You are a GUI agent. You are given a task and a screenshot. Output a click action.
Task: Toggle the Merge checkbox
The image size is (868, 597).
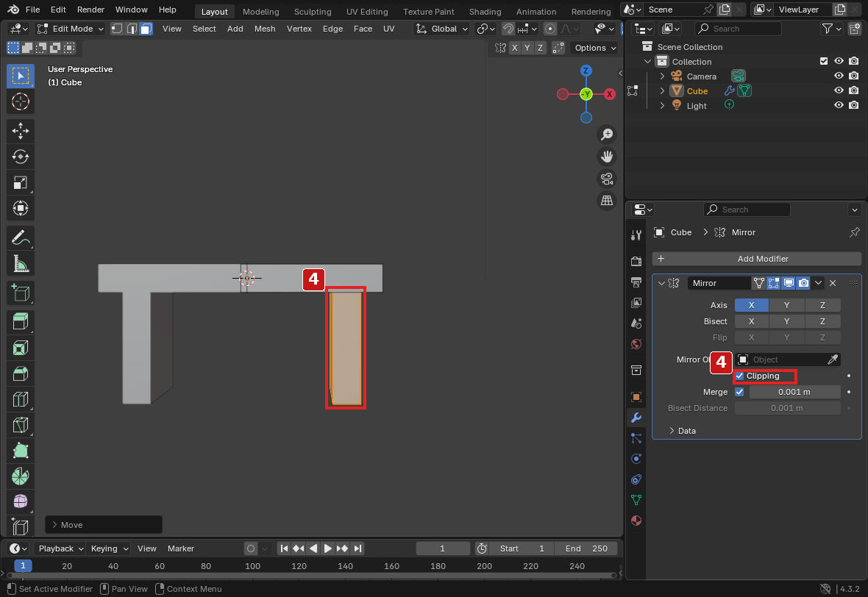coord(739,392)
